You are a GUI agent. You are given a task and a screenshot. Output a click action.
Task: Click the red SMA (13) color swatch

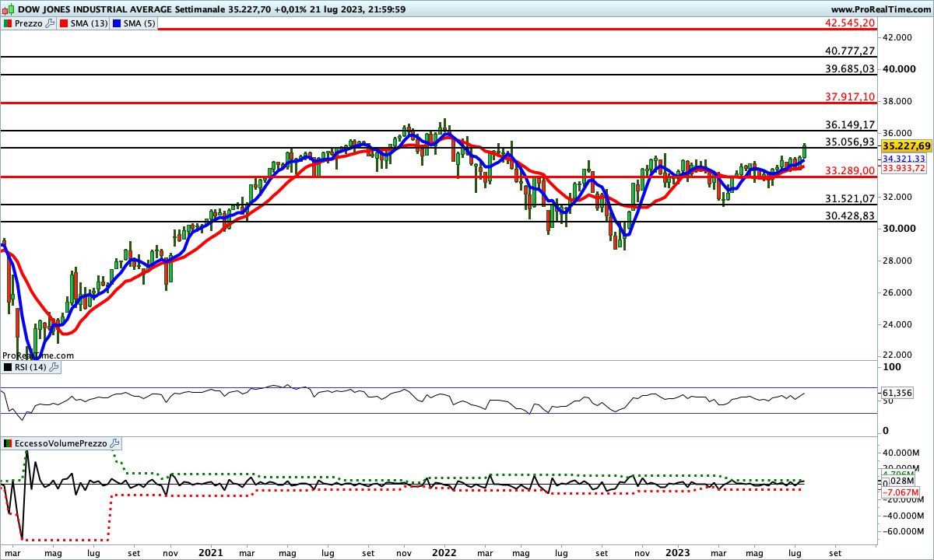click(x=64, y=23)
